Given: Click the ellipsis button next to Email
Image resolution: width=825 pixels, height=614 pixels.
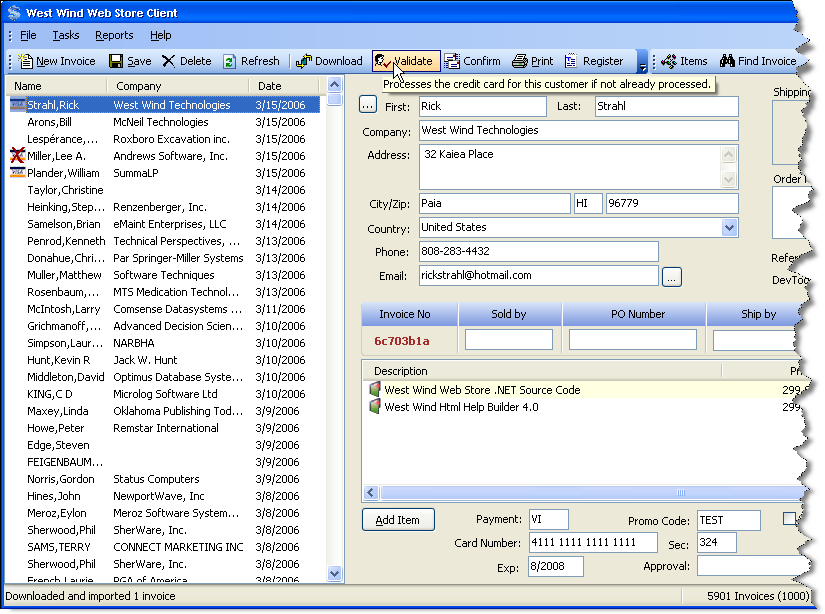Looking at the screenshot, I should [x=671, y=277].
